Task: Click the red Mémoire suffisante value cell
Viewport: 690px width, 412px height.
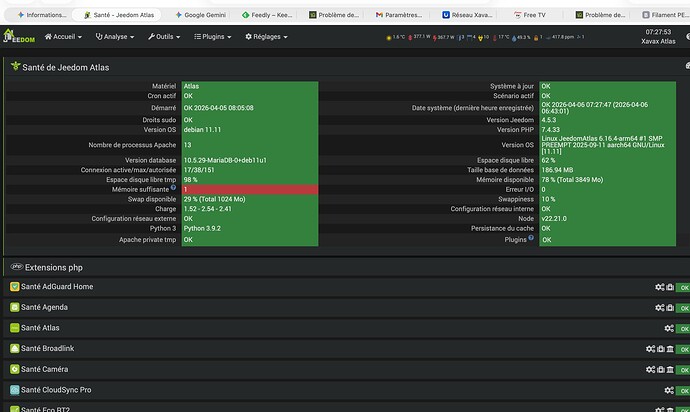Action: coord(250,189)
